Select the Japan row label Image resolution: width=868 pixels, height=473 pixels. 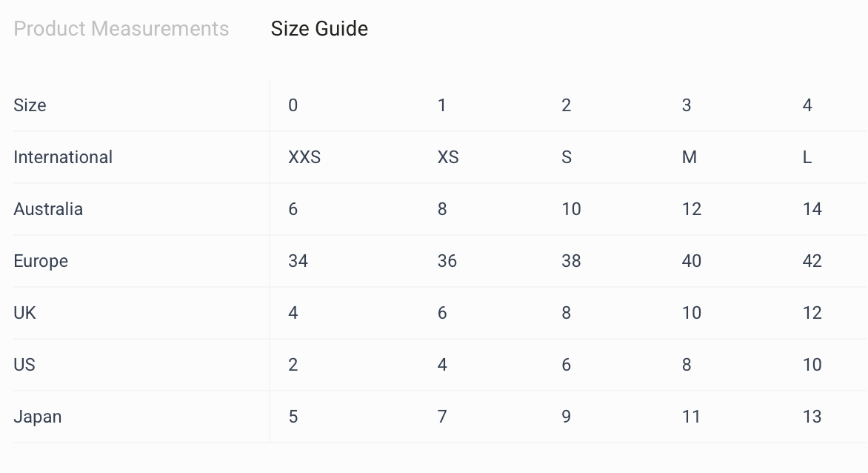(37, 417)
